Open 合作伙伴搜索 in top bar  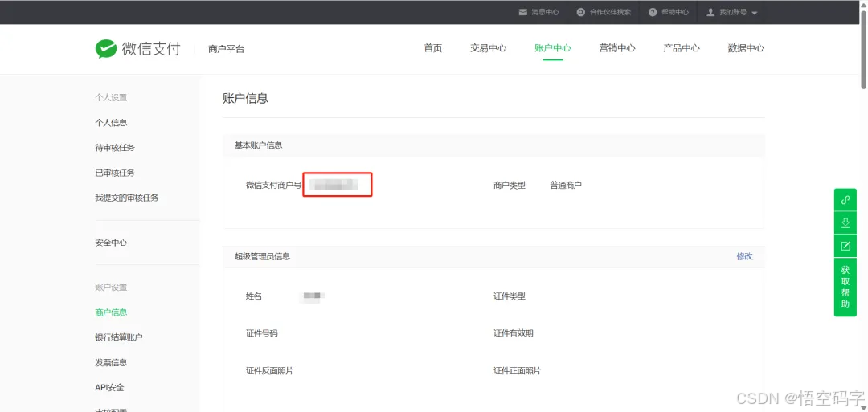point(610,12)
